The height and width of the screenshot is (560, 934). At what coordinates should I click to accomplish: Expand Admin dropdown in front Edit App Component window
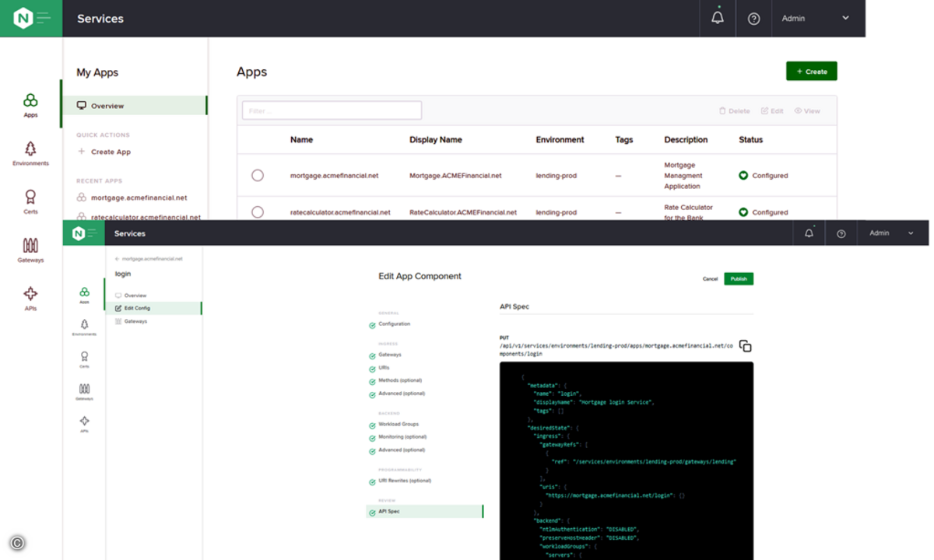[892, 233]
